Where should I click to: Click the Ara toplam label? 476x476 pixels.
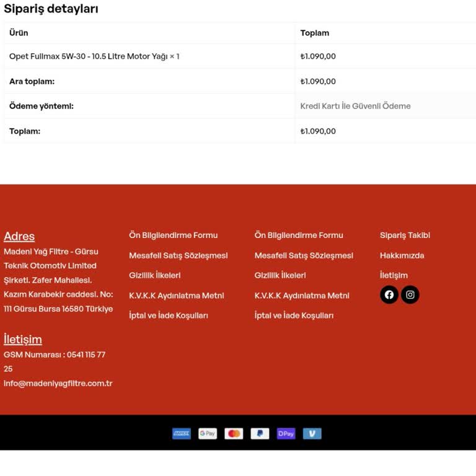[x=32, y=81]
